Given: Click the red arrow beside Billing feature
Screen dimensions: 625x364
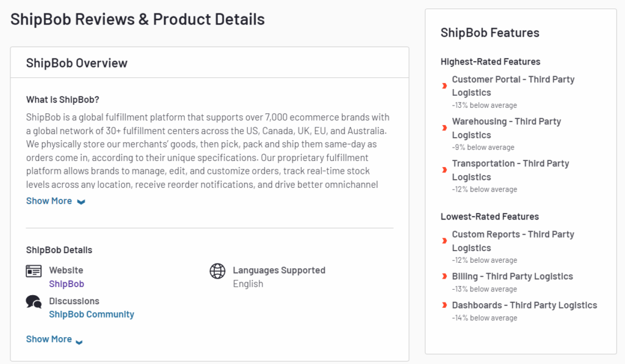Looking at the screenshot, I should point(444,276).
